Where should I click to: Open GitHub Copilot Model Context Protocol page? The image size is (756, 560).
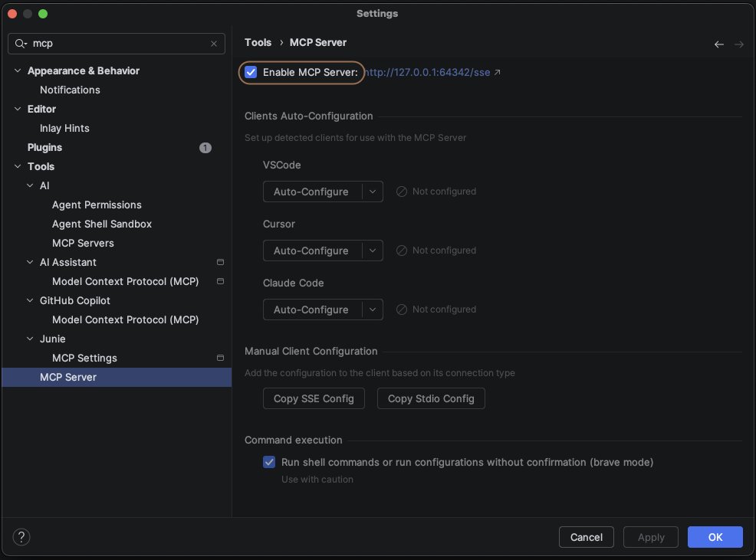(125, 319)
